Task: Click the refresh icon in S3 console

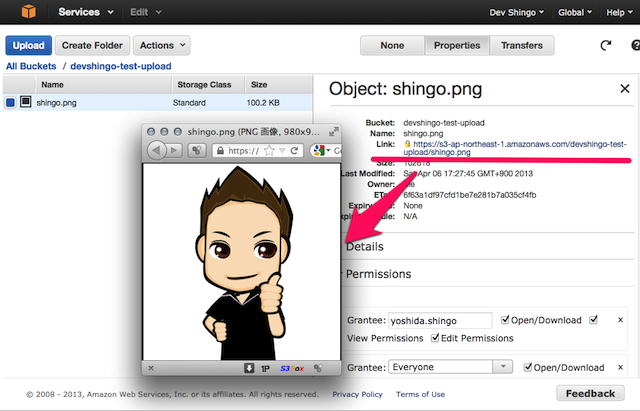Action: 606,45
